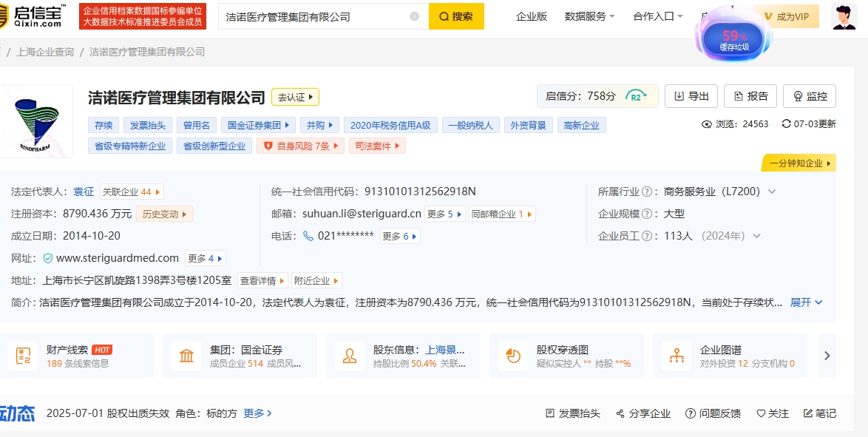
Task: Click the yellow 搜索 search button
Action: coord(456,16)
